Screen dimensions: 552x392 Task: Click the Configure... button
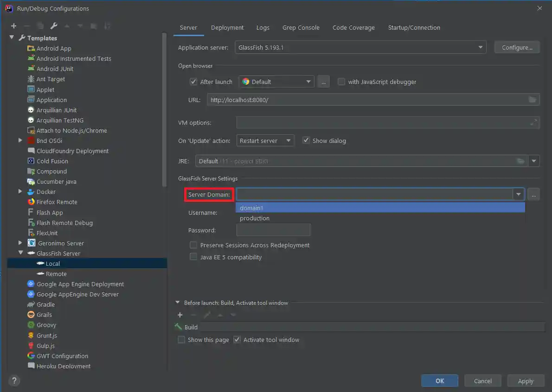(517, 47)
